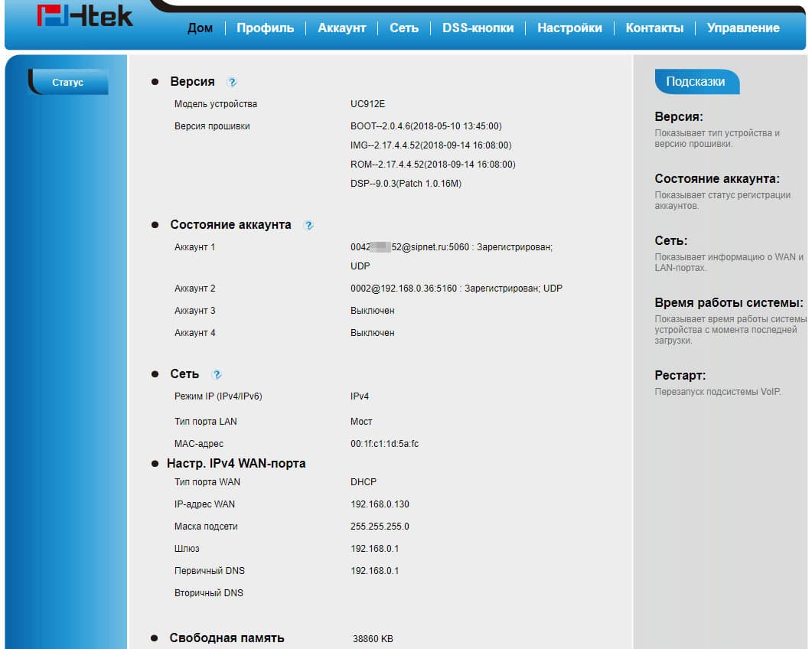Click the device model value UC912E
812x649 pixels.
(367, 104)
